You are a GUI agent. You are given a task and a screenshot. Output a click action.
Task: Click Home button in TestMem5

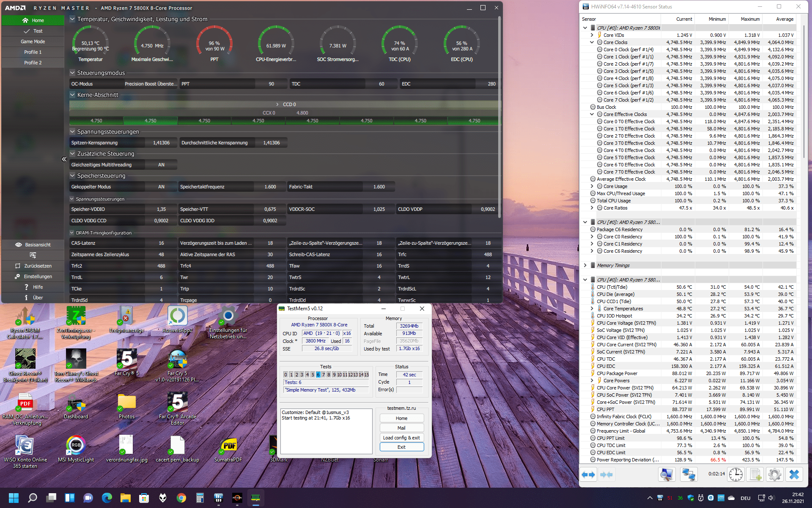tap(402, 418)
